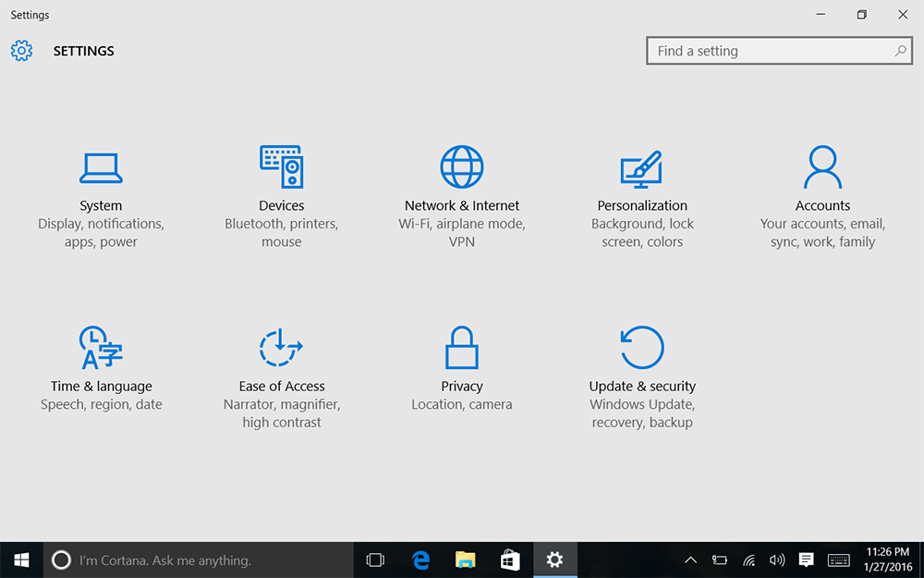Open Ease of Access icon

(x=282, y=348)
